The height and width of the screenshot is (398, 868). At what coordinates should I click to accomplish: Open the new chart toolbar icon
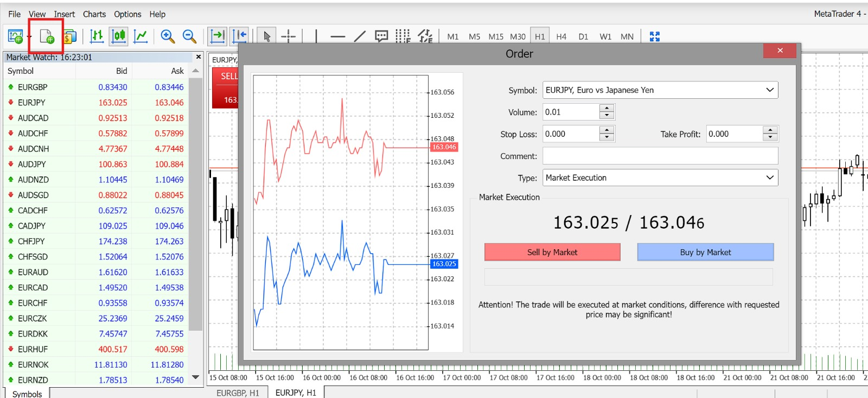point(15,36)
